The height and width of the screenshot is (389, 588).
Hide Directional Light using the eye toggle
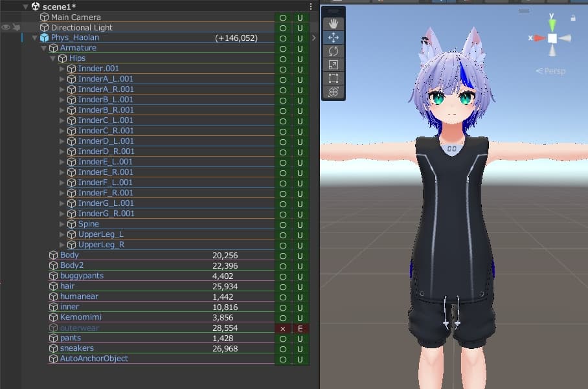pos(6,27)
